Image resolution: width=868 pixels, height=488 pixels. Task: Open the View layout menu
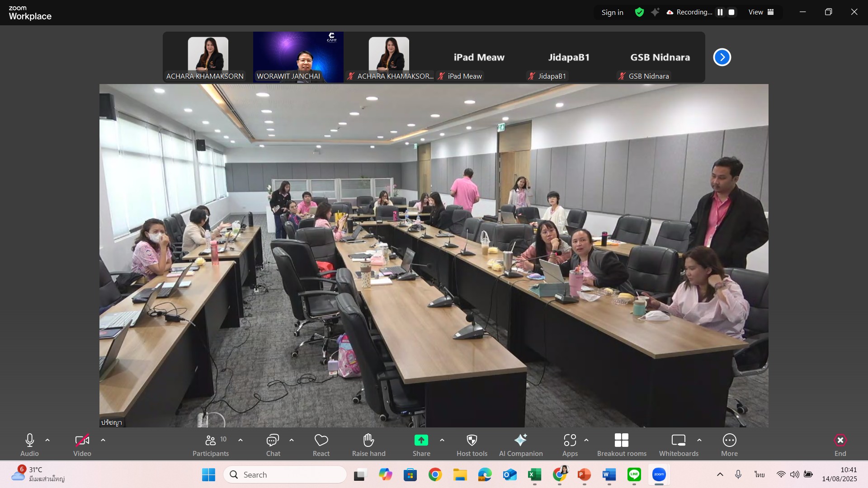761,12
